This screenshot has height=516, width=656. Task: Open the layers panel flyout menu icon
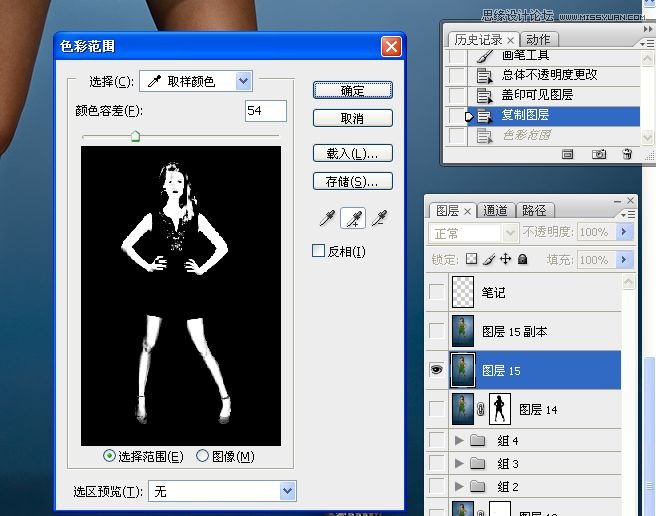(628, 214)
